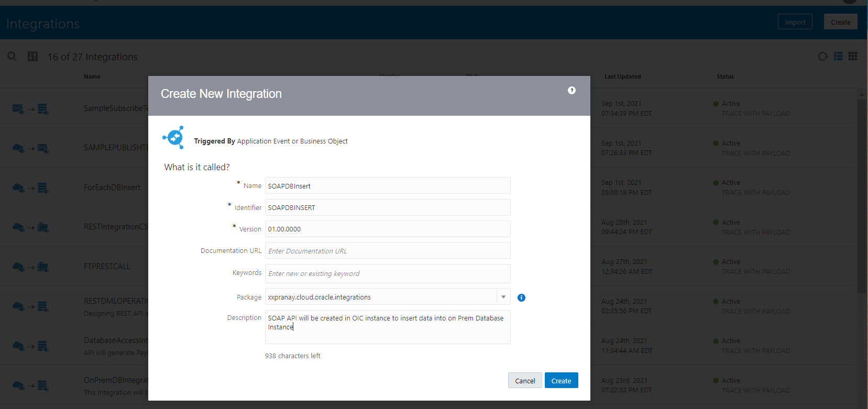Click the Documentation URL input field
Screen dimensions: 868x409
[388, 251]
